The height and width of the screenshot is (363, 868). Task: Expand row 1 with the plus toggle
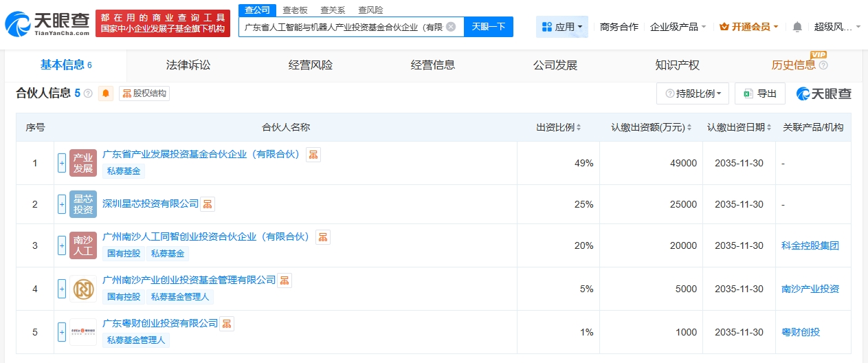[62, 163]
